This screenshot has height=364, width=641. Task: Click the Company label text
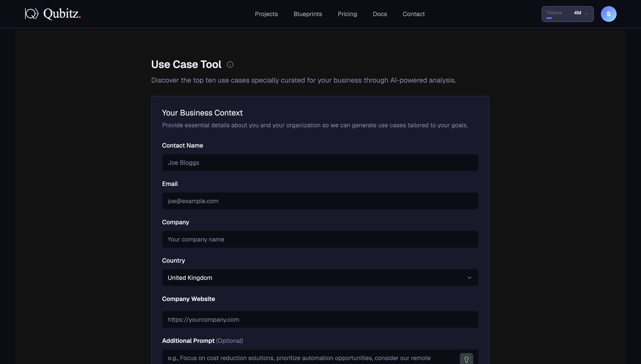[175, 222]
